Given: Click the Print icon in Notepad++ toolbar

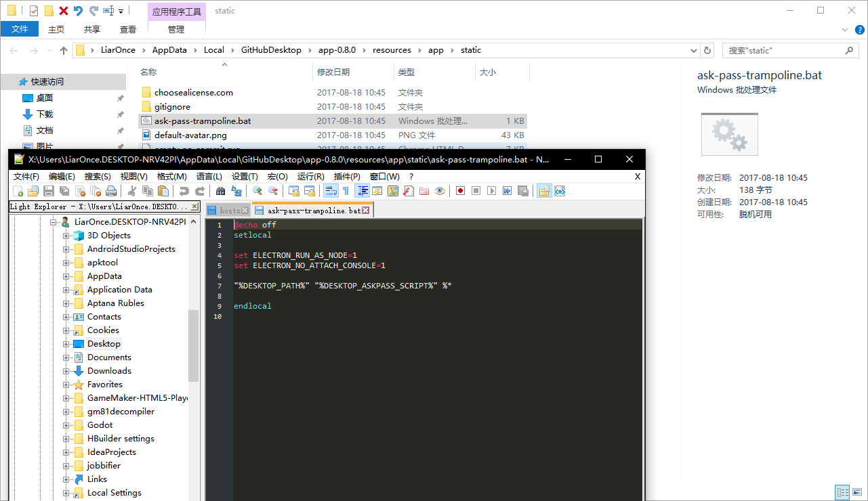Looking at the screenshot, I should pyautogui.click(x=111, y=191).
